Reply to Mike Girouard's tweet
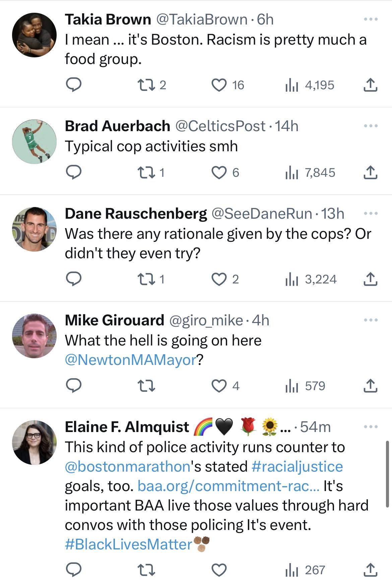This screenshot has width=392, height=587. pos(73,386)
